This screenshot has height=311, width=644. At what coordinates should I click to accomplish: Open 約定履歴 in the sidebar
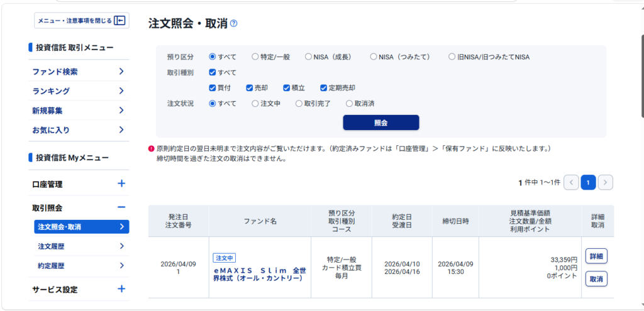pyautogui.click(x=51, y=266)
